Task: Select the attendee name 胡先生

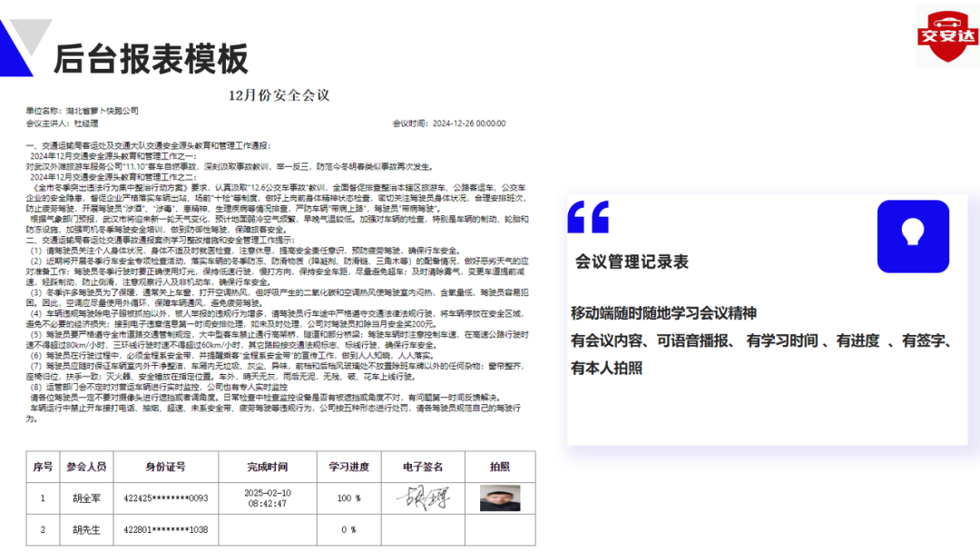Action: pyautogui.click(x=86, y=529)
